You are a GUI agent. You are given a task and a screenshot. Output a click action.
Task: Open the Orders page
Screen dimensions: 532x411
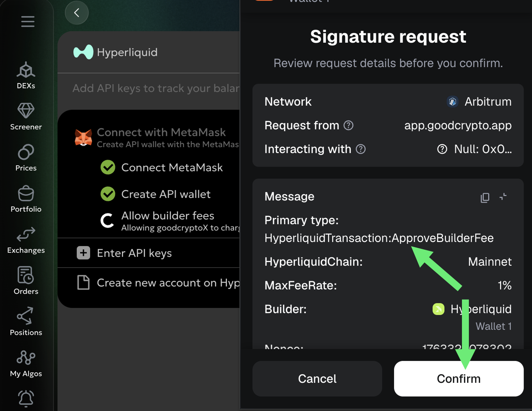[x=26, y=281]
